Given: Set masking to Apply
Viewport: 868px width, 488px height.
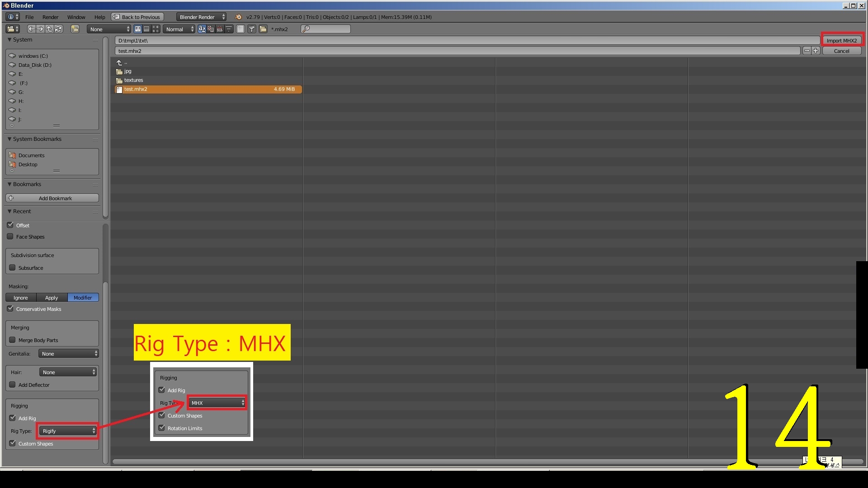Looking at the screenshot, I should tap(52, 298).
